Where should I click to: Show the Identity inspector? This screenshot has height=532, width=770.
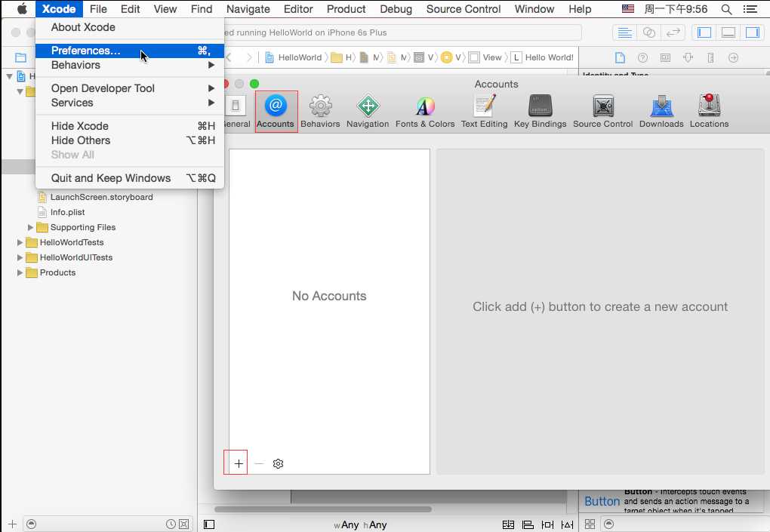[665, 58]
